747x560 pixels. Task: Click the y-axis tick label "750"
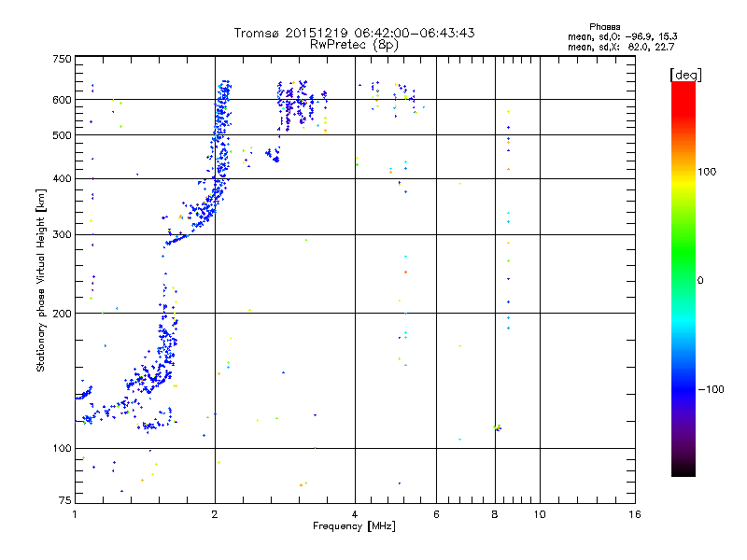[62, 59]
